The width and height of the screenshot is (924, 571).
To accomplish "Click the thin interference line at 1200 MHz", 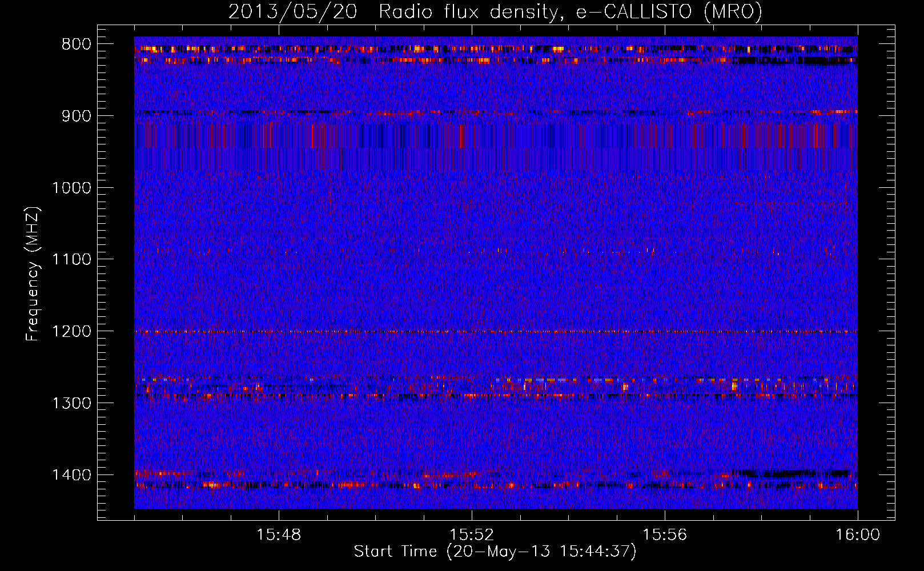I will click(496, 331).
